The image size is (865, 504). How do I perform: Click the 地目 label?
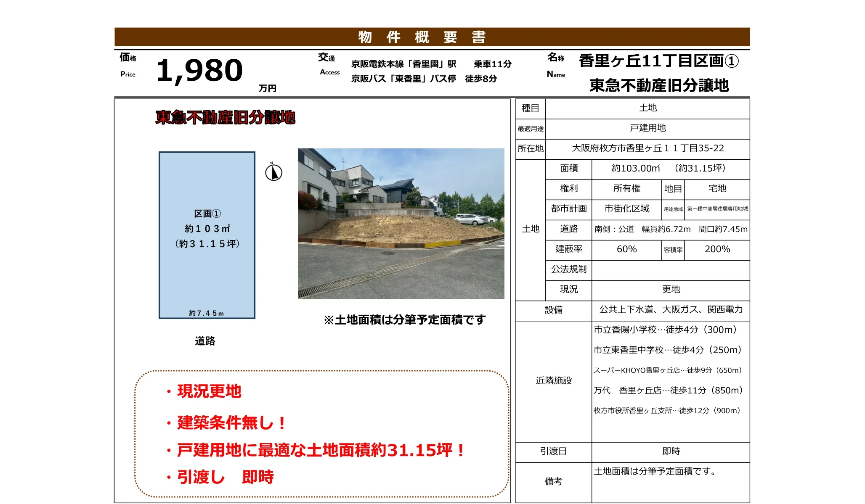pyautogui.click(x=673, y=189)
